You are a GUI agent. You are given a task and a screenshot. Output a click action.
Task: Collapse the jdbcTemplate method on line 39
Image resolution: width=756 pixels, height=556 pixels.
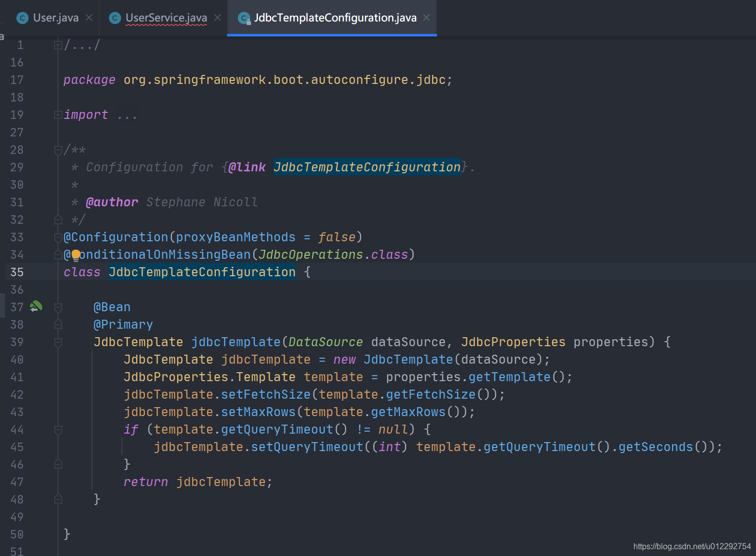tap(58, 342)
